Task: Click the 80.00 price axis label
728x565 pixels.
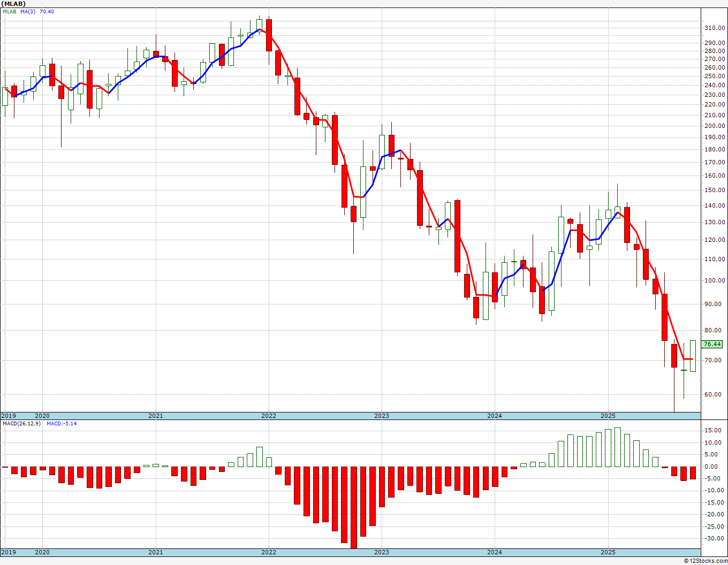Action: point(713,331)
